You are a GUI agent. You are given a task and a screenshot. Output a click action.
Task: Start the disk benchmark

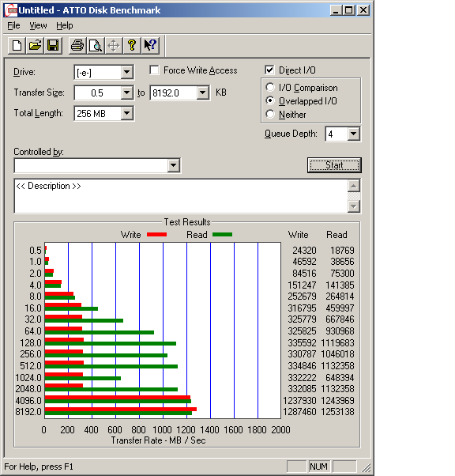click(x=334, y=165)
